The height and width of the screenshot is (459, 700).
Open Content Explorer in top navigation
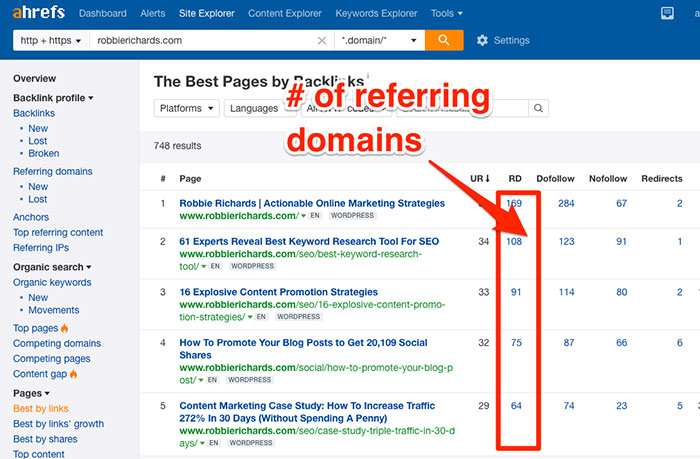tap(285, 13)
